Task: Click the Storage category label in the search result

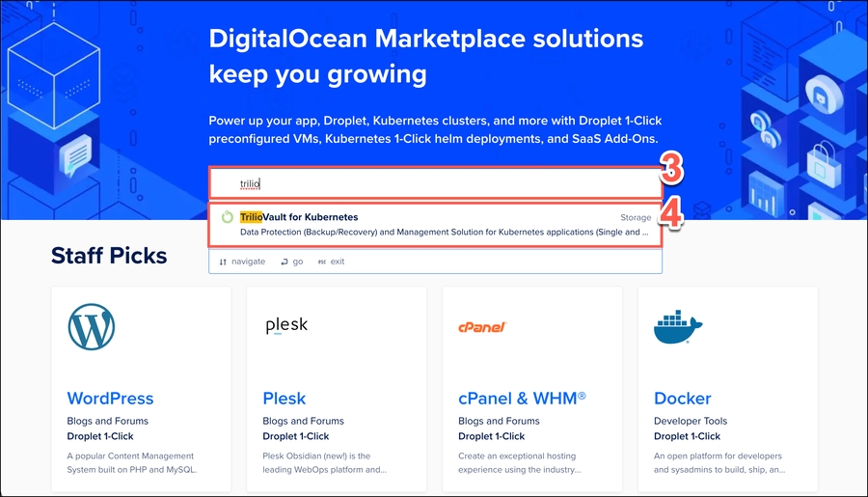Action: 635,218
